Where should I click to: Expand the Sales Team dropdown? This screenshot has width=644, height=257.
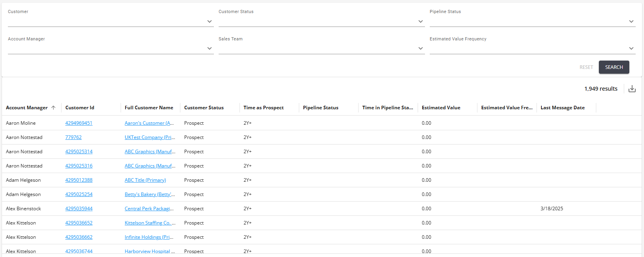[x=420, y=48]
